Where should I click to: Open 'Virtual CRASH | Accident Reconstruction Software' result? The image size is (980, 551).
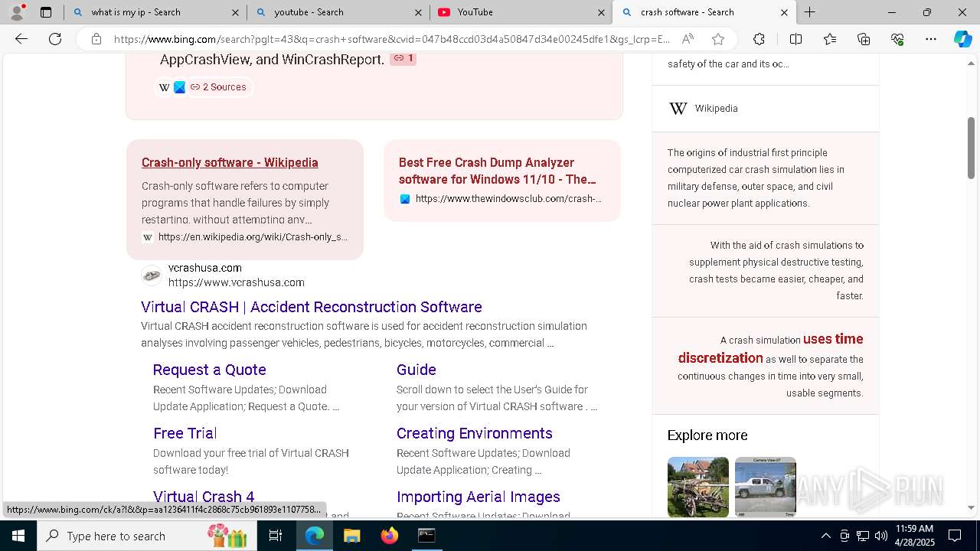pyautogui.click(x=312, y=307)
